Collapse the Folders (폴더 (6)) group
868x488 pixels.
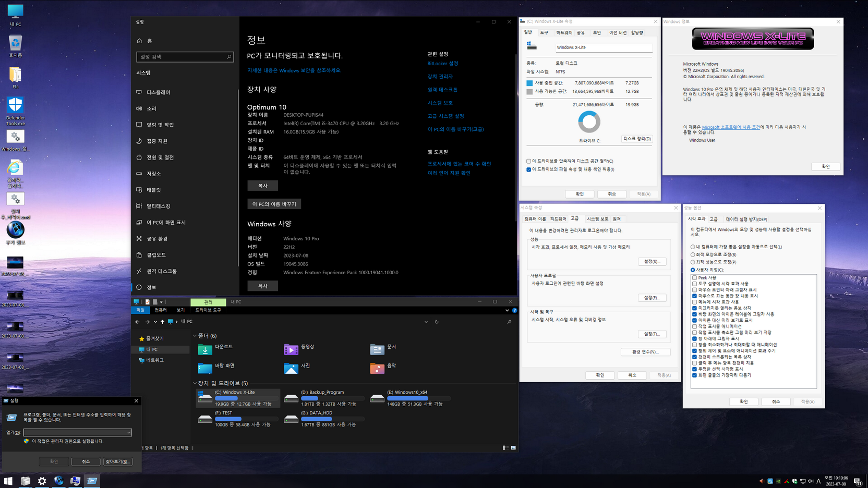click(x=195, y=336)
